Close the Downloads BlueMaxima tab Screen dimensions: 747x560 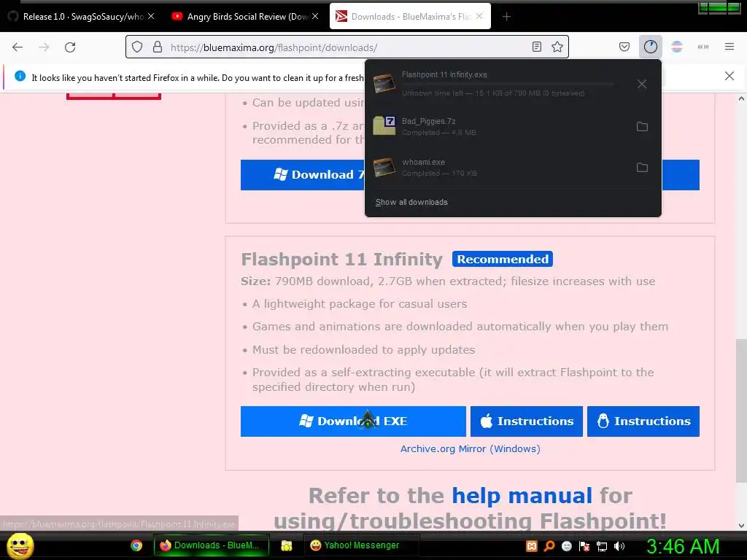(479, 17)
